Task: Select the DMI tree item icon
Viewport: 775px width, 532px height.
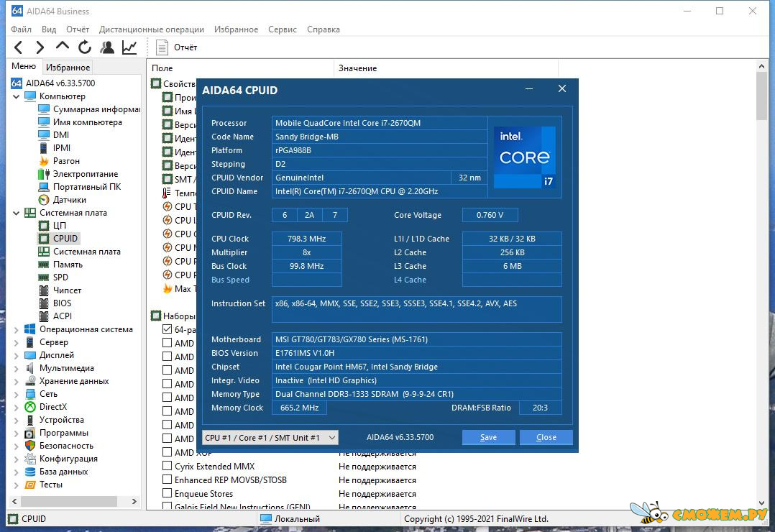Action: coord(44,135)
